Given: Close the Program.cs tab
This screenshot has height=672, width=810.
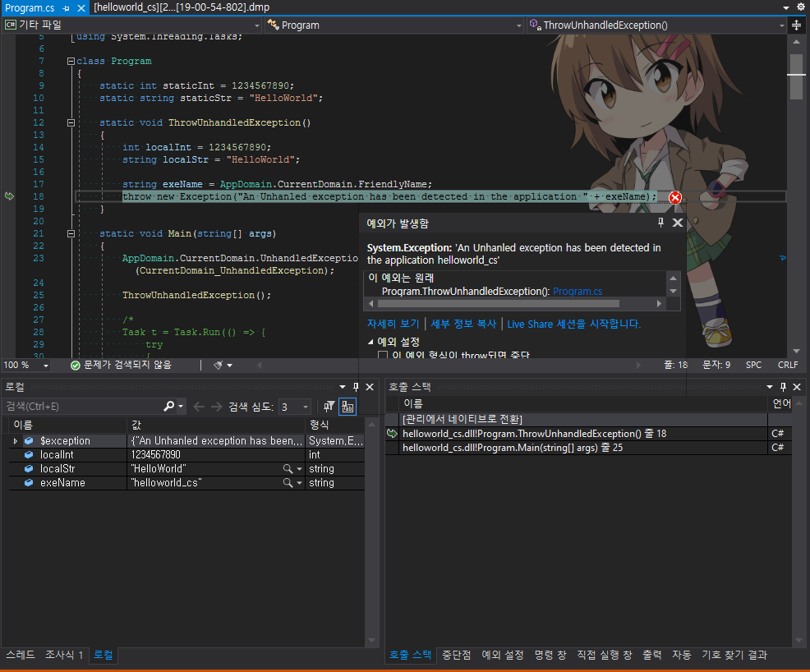Looking at the screenshot, I should click(x=81, y=8).
